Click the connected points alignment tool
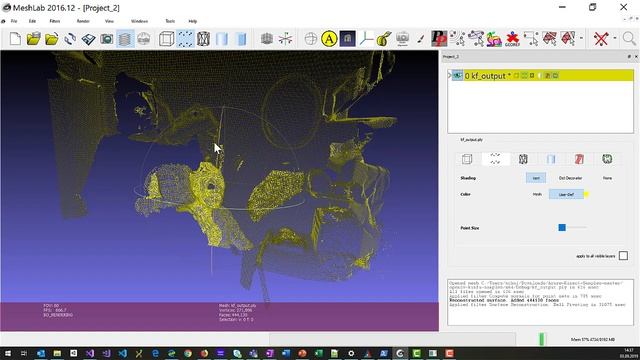The image size is (640, 360). pos(476,39)
